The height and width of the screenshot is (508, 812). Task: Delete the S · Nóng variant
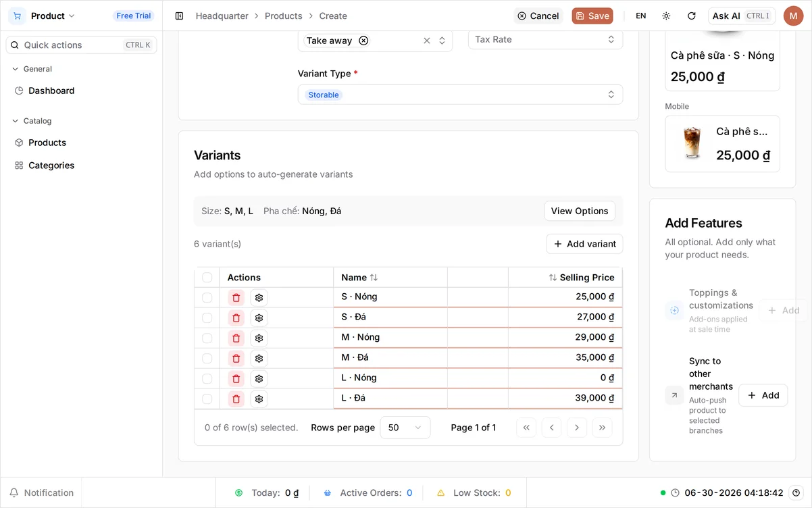(x=236, y=298)
